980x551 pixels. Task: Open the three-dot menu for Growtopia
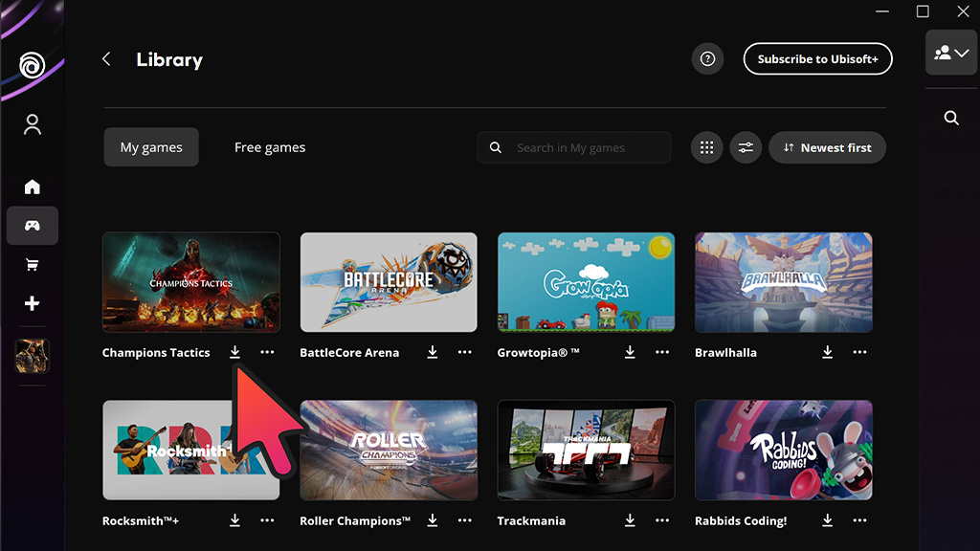point(662,352)
